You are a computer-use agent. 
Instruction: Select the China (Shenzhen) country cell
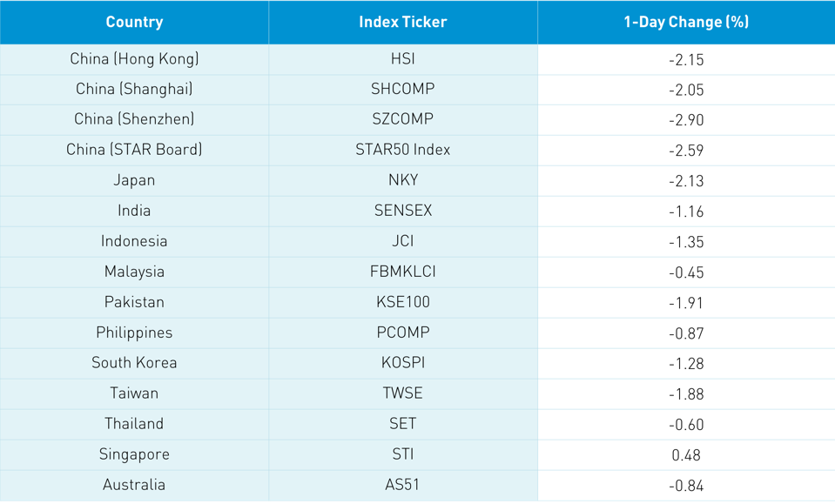coord(134,119)
